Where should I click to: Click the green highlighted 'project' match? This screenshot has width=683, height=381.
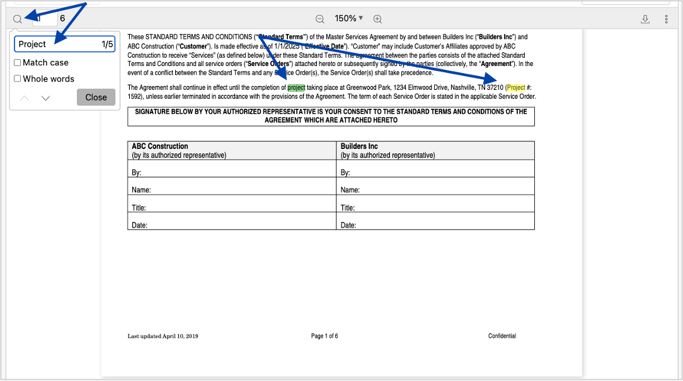tap(296, 88)
